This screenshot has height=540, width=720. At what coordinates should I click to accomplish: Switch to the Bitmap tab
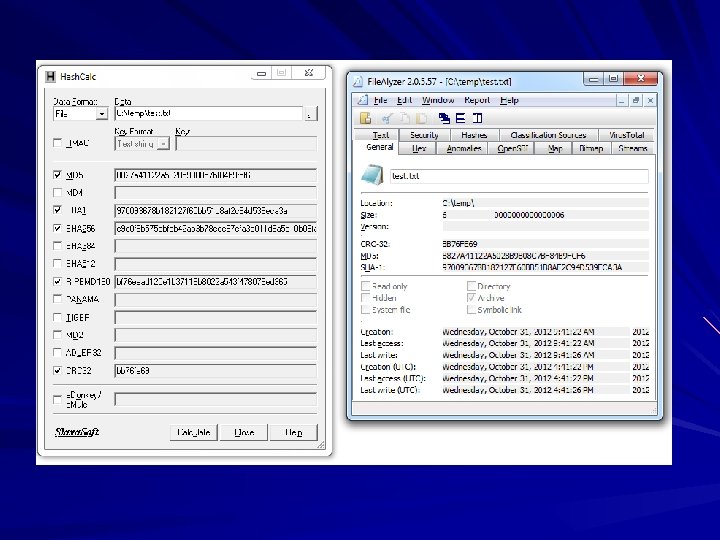(591, 148)
